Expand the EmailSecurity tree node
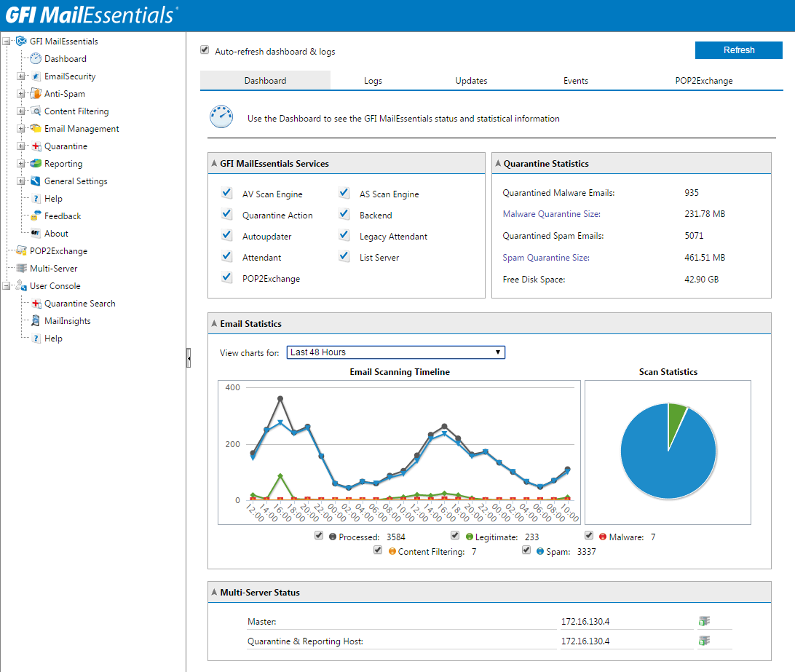The height and width of the screenshot is (672, 795). (x=21, y=76)
